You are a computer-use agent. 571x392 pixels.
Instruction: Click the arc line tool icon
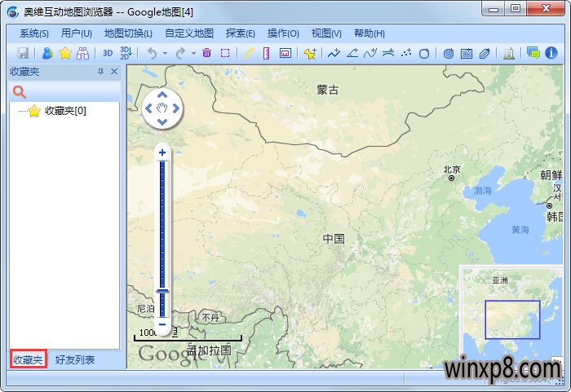388,53
